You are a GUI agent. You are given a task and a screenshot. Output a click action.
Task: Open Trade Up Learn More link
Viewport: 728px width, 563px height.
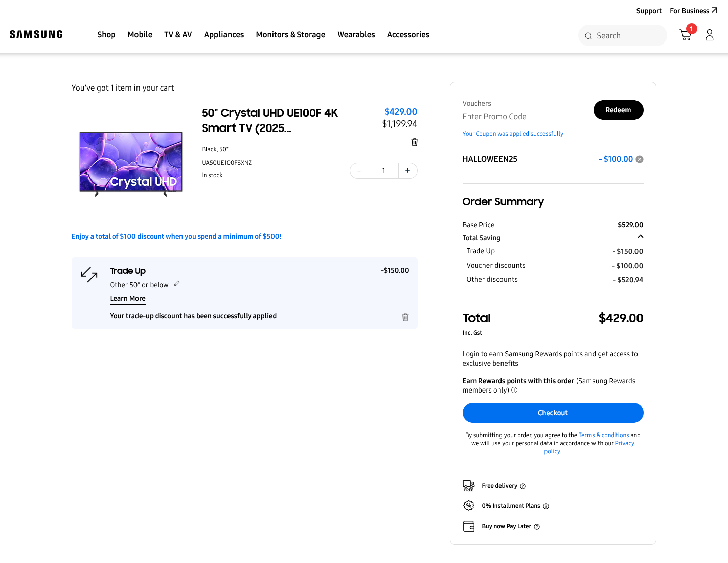tap(127, 299)
